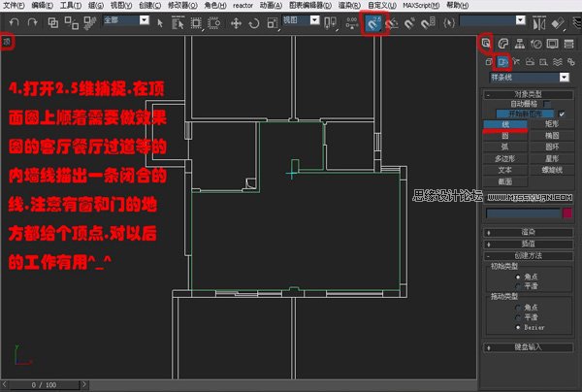Select the Systems category icon
This screenshot has width=582, height=392.
[571, 62]
